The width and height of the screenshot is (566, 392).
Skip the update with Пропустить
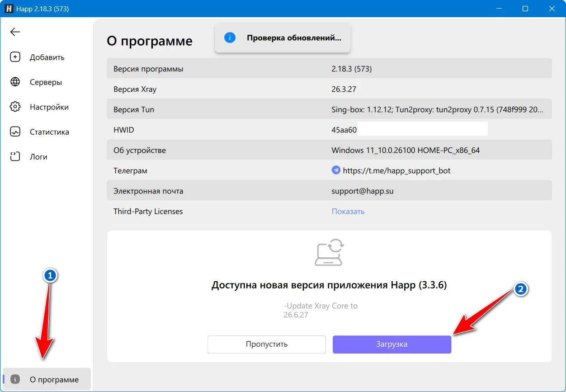pos(267,344)
